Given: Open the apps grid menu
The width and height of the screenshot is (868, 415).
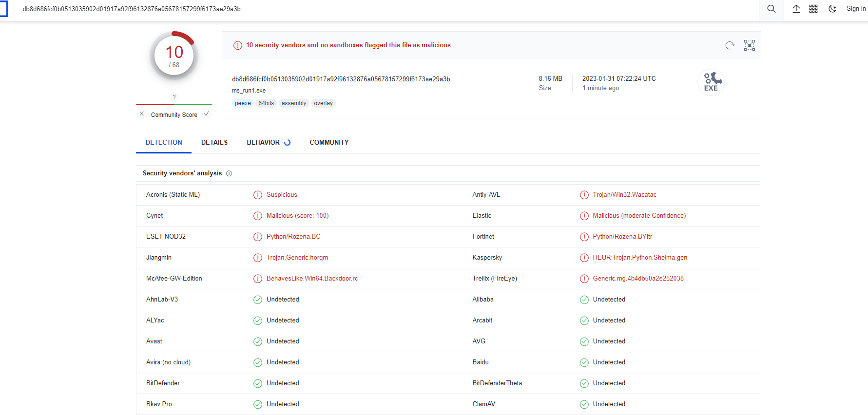Looking at the screenshot, I should (x=813, y=9).
